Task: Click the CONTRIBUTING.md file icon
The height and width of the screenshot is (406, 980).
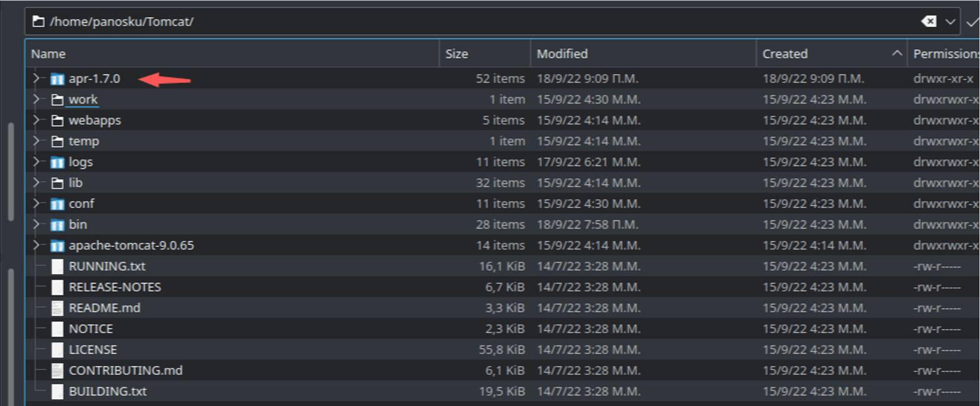Action: (57, 371)
